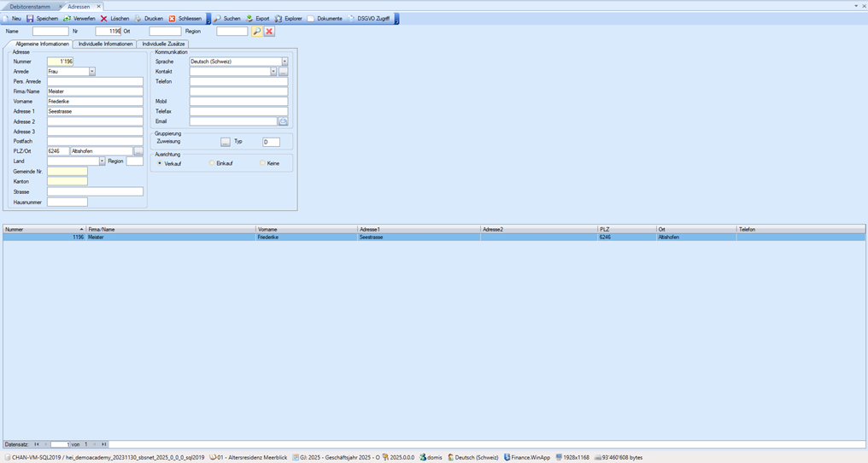This screenshot has height=463, width=868.
Task: Print using Drucken toolbar icon
Action: [x=149, y=18]
